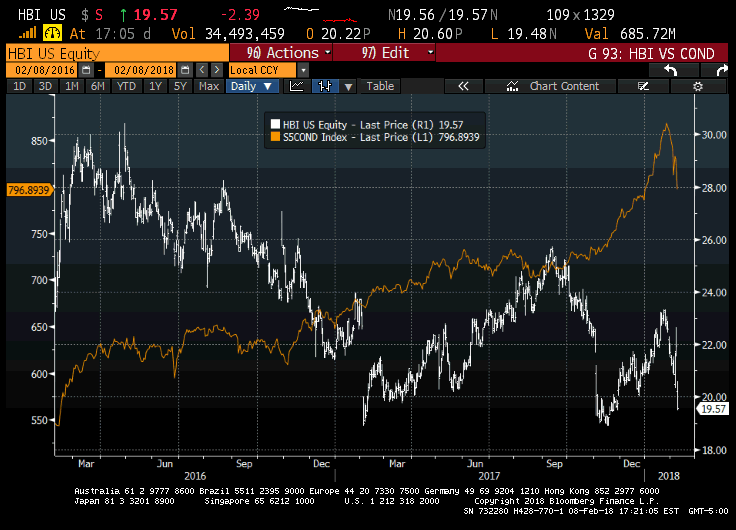Select the 5Y time range
Screen dimensions: 736x530
click(x=180, y=86)
